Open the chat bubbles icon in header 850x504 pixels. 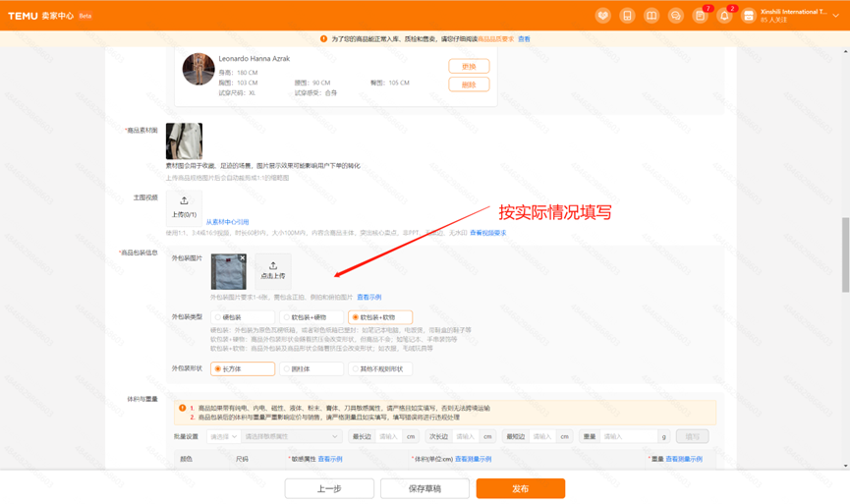tap(675, 16)
